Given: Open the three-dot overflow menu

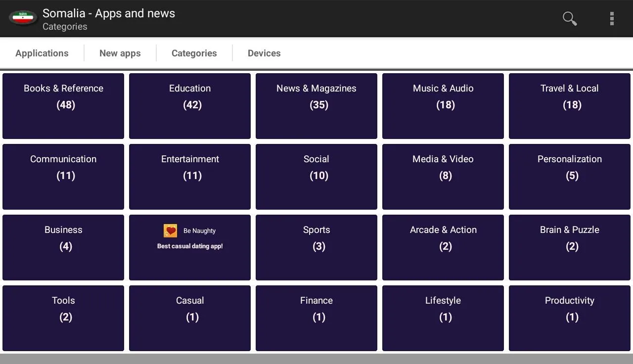Looking at the screenshot, I should [x=612, y=19].
